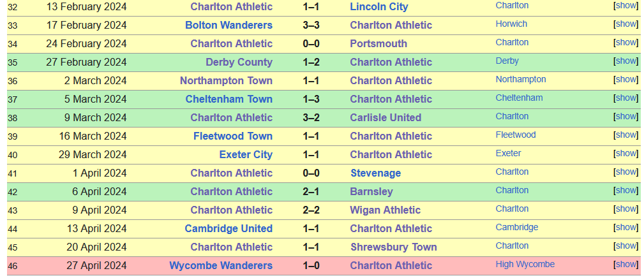Open the Horwich location link
The height and width of the screenshot is (278, 644).
[x=511, y=24]
